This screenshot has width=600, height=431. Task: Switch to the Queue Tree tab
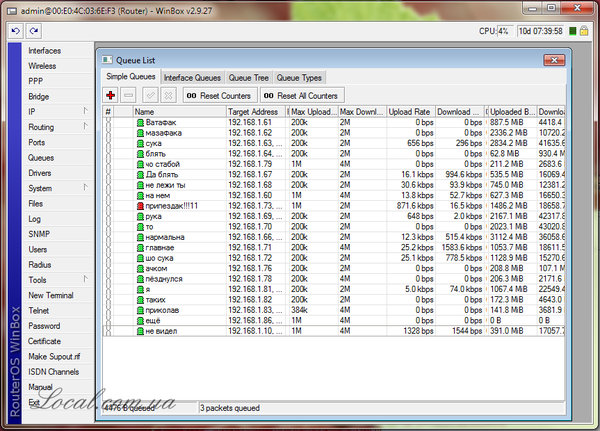[x=248, y=77]
